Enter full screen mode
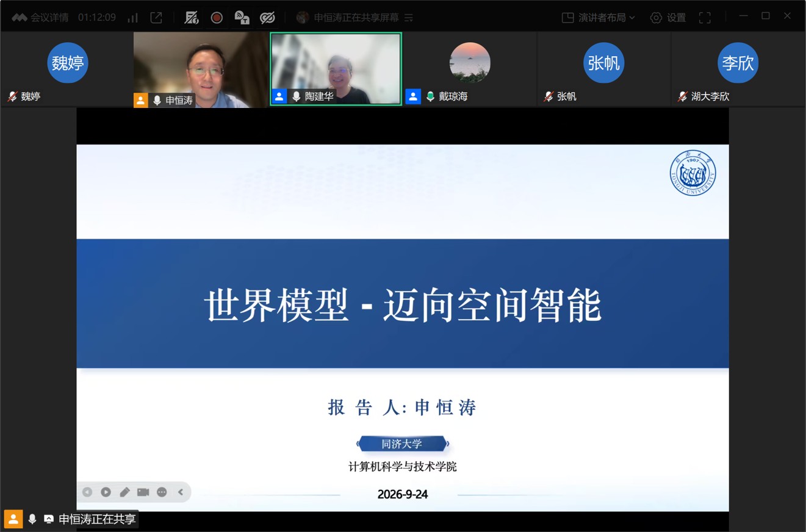This screenshot has width=806, height=532. pyautogui.click(x=705, y=18)
